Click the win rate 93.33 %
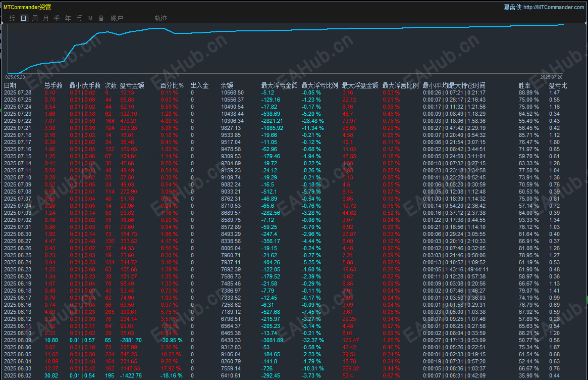Viewport: 588px width, 380px height. pos(529,220)
